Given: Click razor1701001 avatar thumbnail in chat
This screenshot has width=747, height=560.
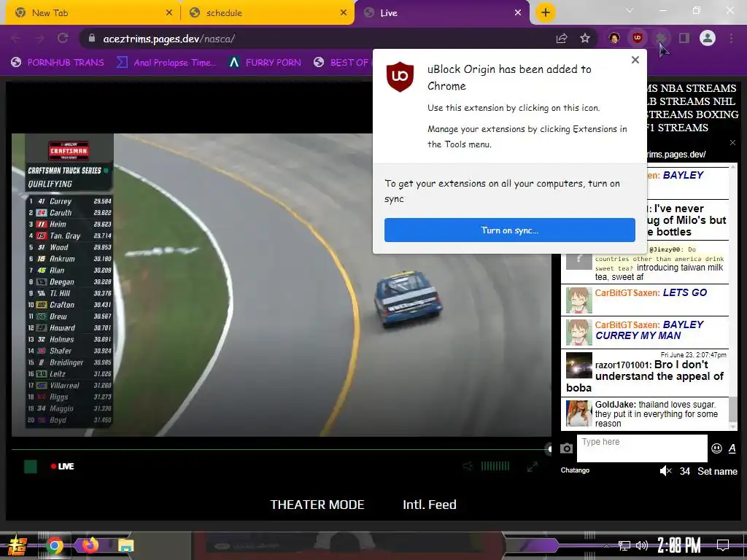Looking at the screenshot, I should click(578, 365).
